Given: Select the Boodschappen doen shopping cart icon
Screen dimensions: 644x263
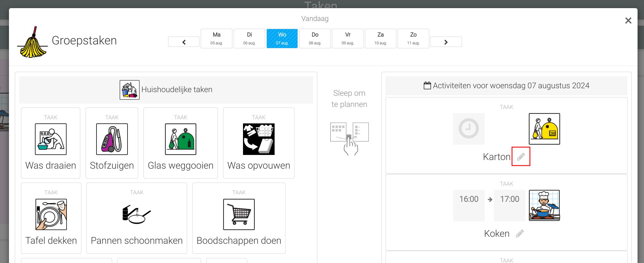Looking at the screenshot, I should 239,214.
